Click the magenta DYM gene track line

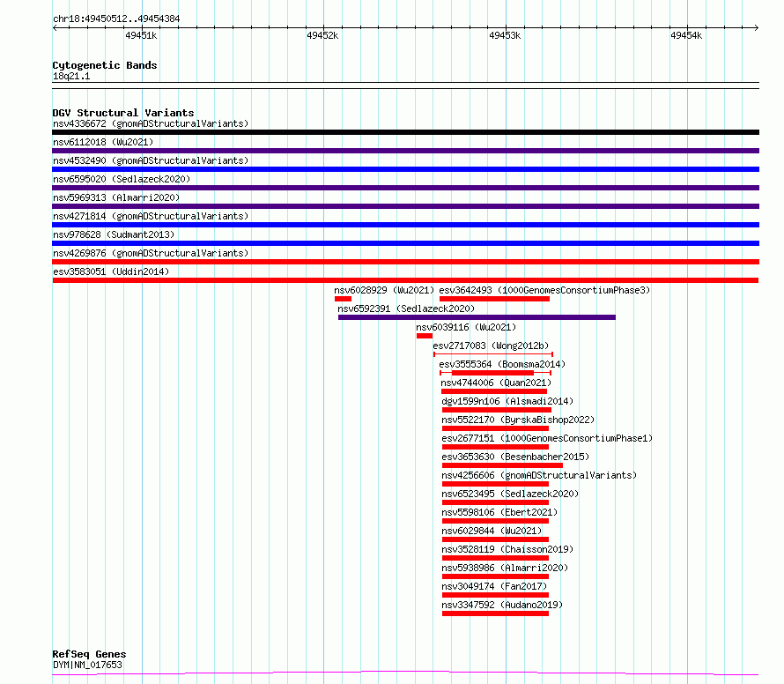coord(405,673)
